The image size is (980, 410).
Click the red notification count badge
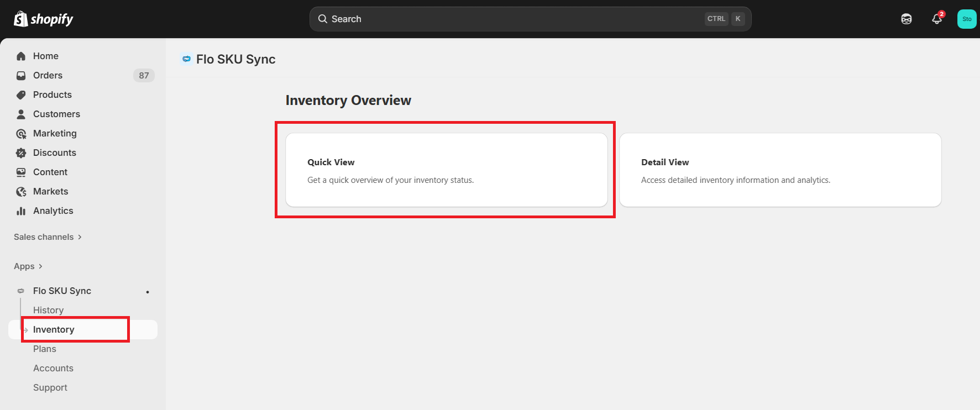tap(942, 14)
